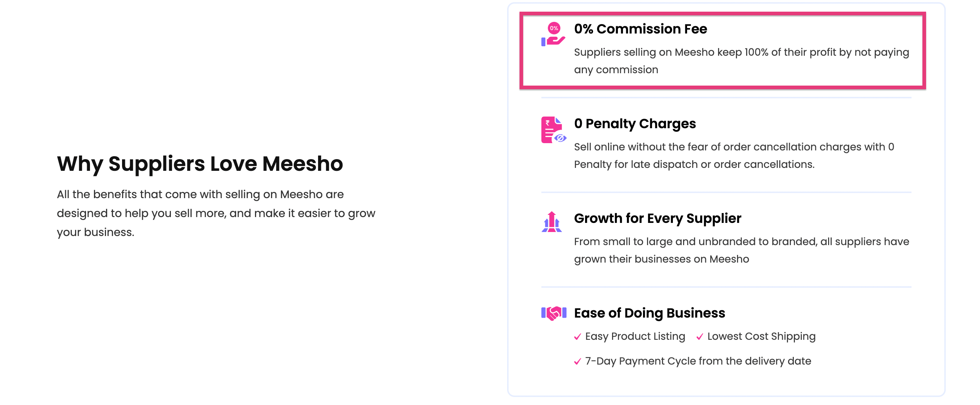
Task: Click the paragraph about benefits of selling
Action: coord(216,213)
